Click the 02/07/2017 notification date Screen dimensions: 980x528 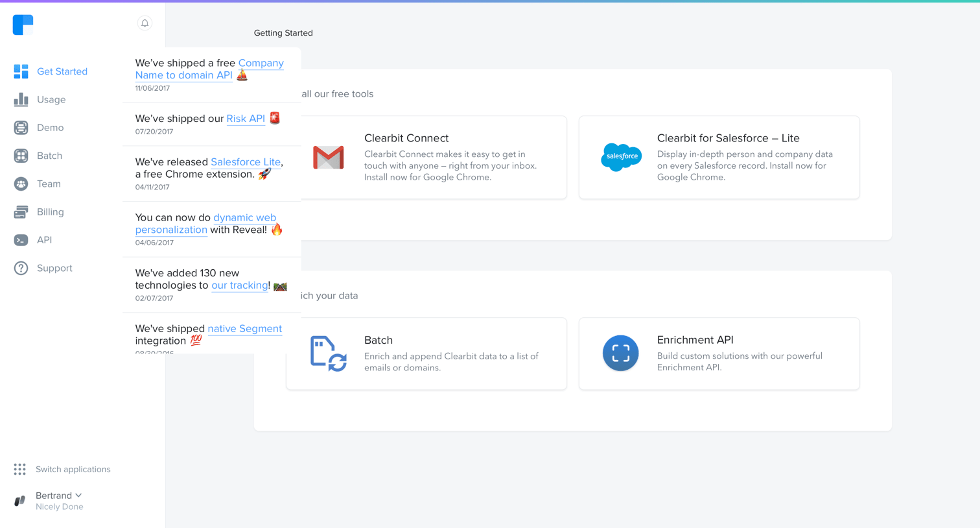click(x=154, y=298)
